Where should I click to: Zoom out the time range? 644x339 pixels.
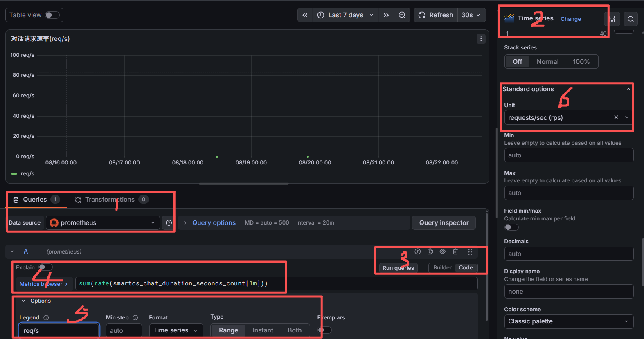402,15
